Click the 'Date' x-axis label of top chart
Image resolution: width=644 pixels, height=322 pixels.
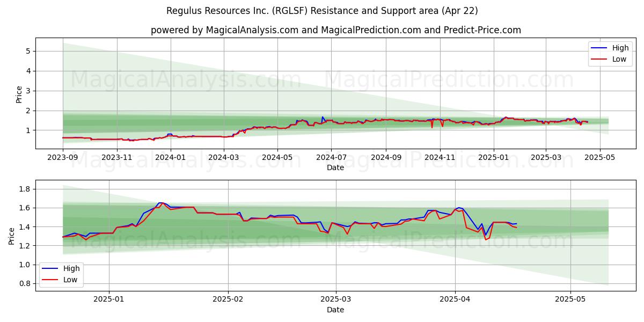pyautogui.click(x=335, y=167)
